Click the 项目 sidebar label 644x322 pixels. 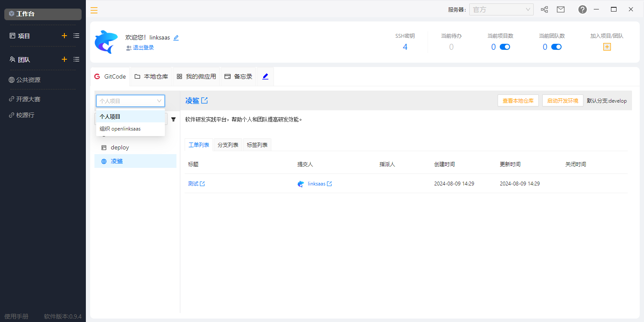(24, 36)
